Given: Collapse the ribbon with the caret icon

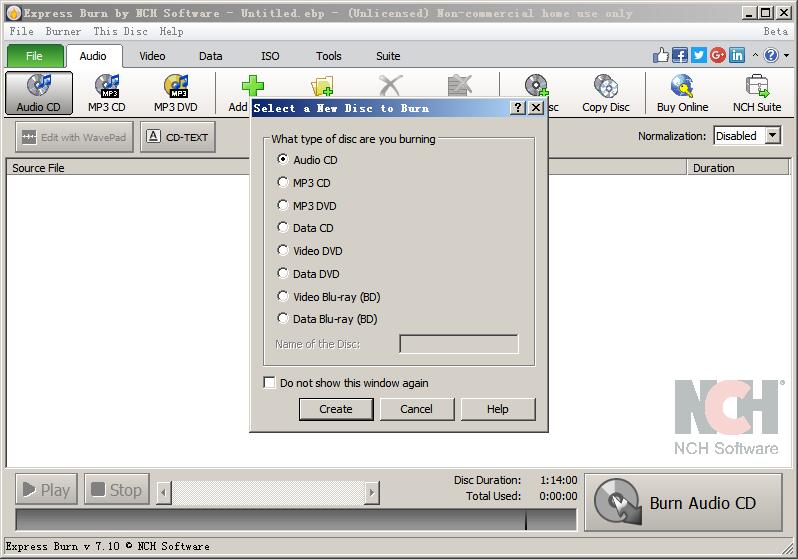Looking at the screenshot, I should 755,55.
